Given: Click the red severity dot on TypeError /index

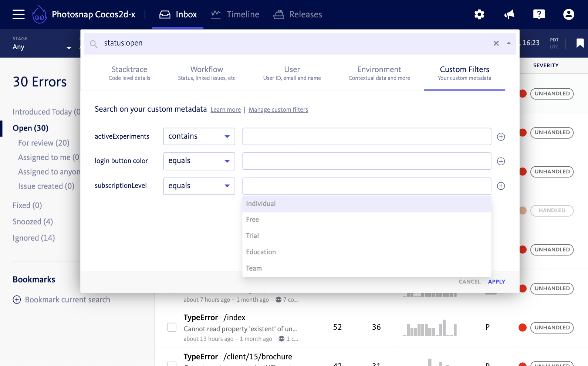Looking at the screenshot, I should 522,328.
